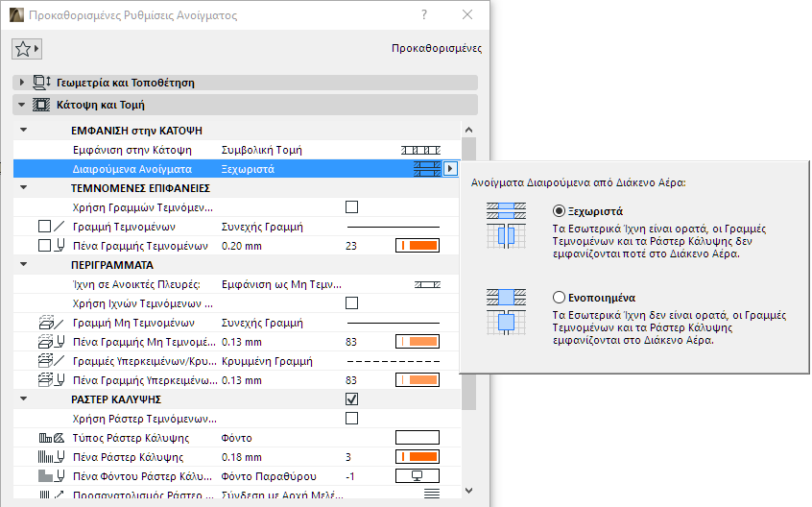Expand the Γεωμετρία και Τοποθέτηση panel

coord(21,83)
